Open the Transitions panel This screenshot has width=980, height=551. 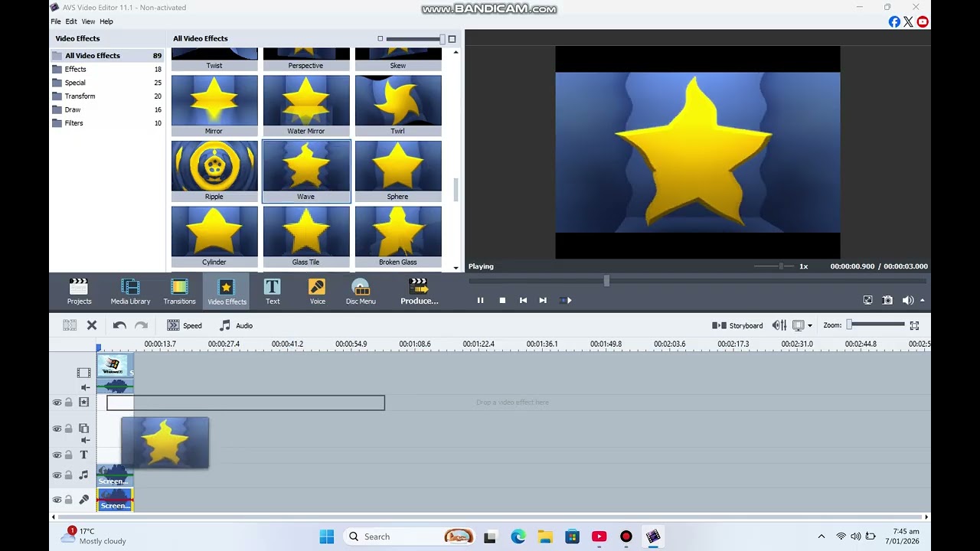[179, 292]
